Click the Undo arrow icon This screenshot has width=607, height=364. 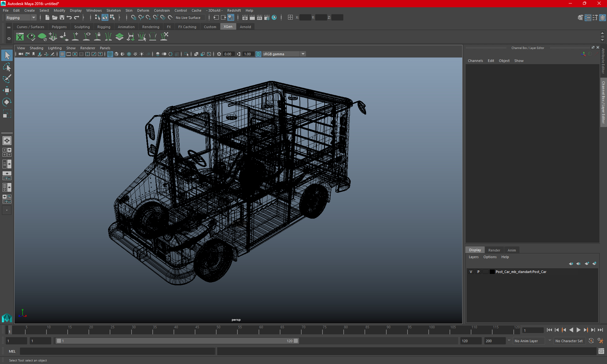pos(69,18)
